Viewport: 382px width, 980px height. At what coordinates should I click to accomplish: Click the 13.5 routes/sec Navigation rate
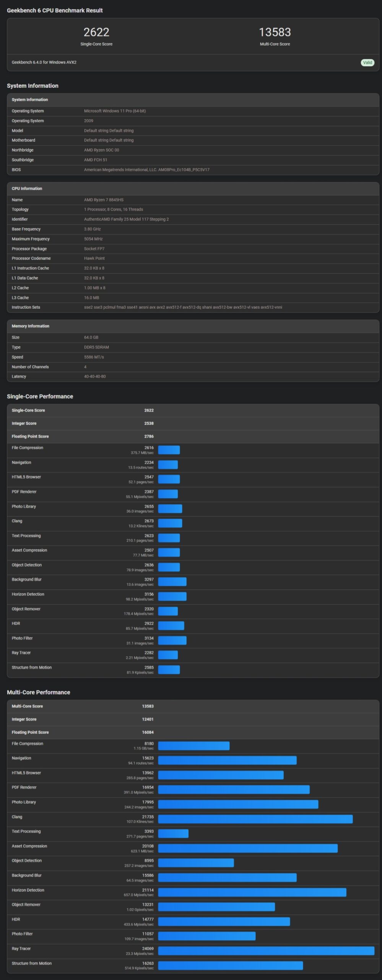(x=141, y=467)
